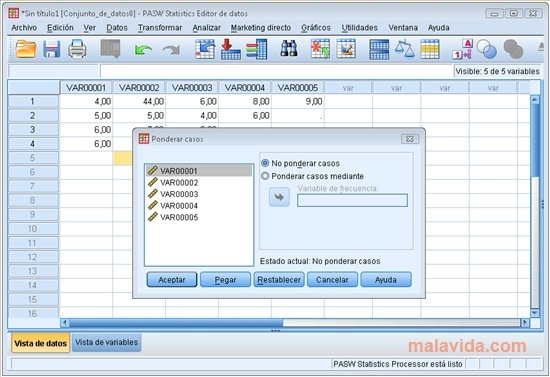Click the Restablecer button
The height and width of the screenshot is (377, 550).
(x=279, y=280)
